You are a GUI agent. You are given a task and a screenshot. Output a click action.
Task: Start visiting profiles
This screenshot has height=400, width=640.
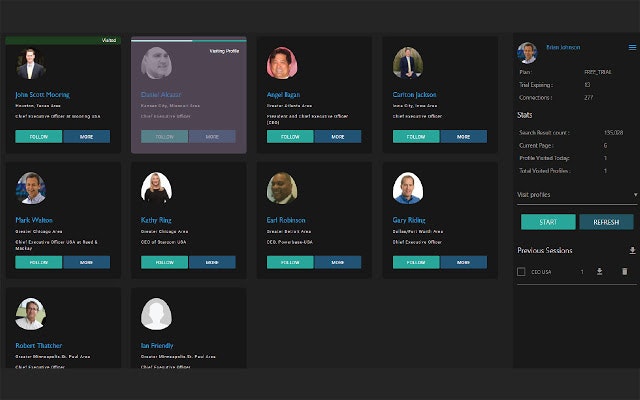[x=548, y=222]
